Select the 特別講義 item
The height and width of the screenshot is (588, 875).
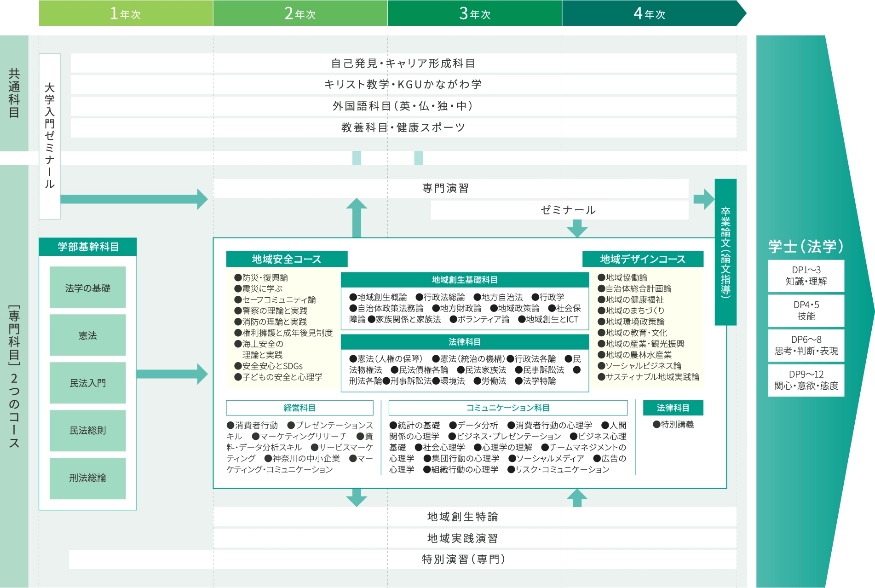tap(673, 425)
